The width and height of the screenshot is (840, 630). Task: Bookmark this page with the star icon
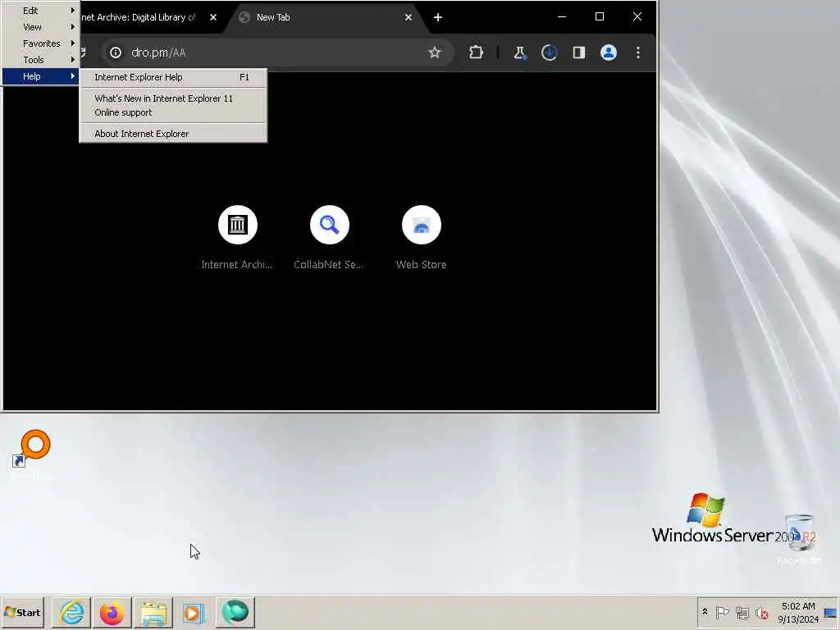click(x=435, y=52)
